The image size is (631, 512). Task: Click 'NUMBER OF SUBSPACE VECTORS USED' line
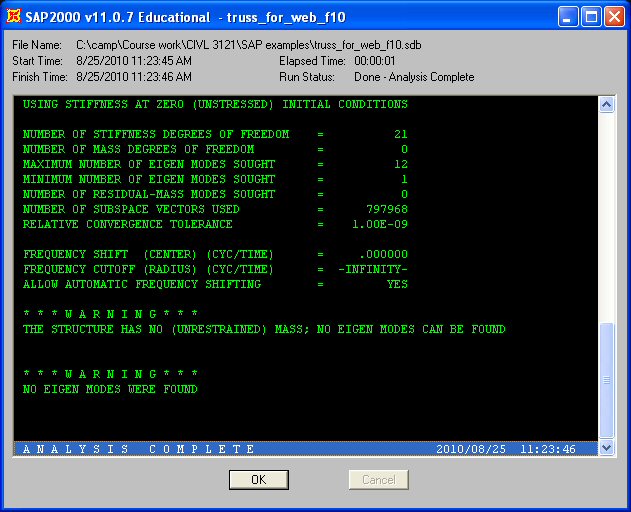coord(215,209)
